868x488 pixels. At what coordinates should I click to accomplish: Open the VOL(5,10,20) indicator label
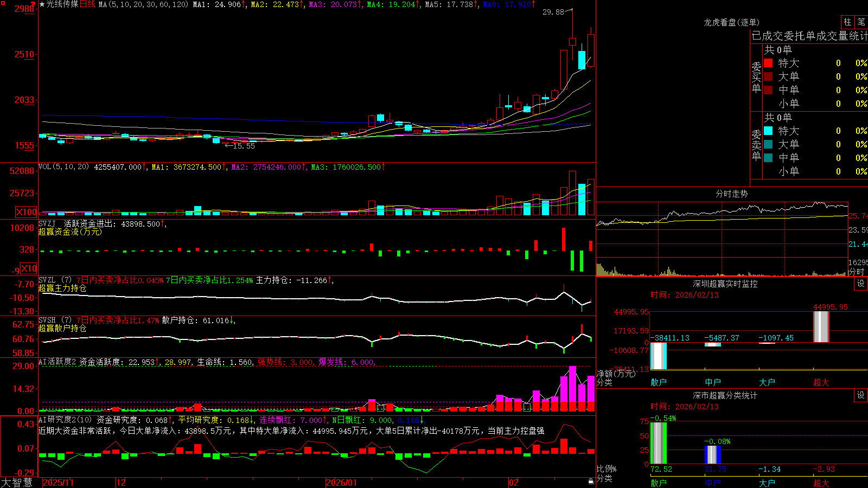[63, 167]
